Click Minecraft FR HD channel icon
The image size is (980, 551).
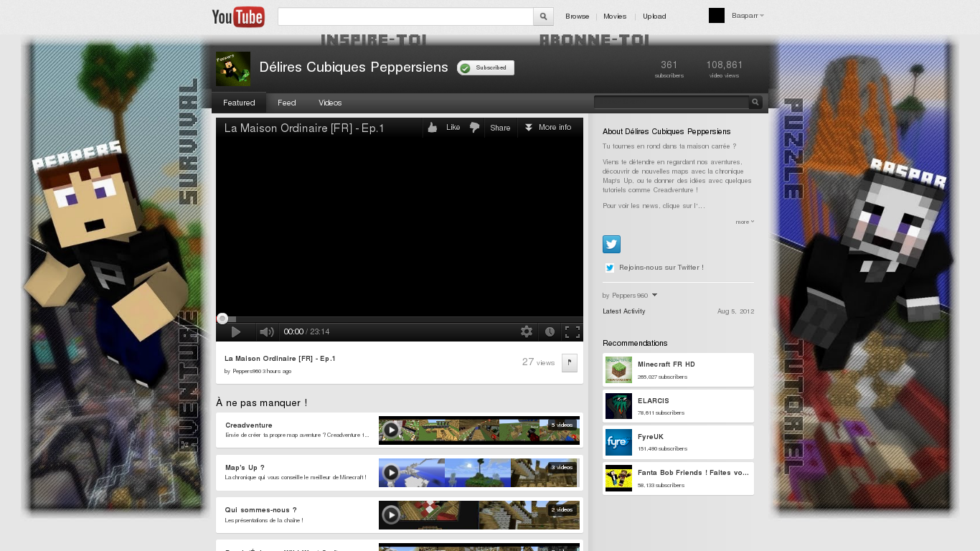point(618,369)
